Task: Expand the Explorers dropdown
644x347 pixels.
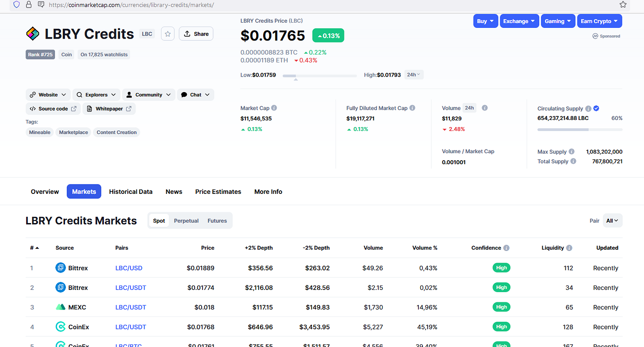Action: pos(96,95)
